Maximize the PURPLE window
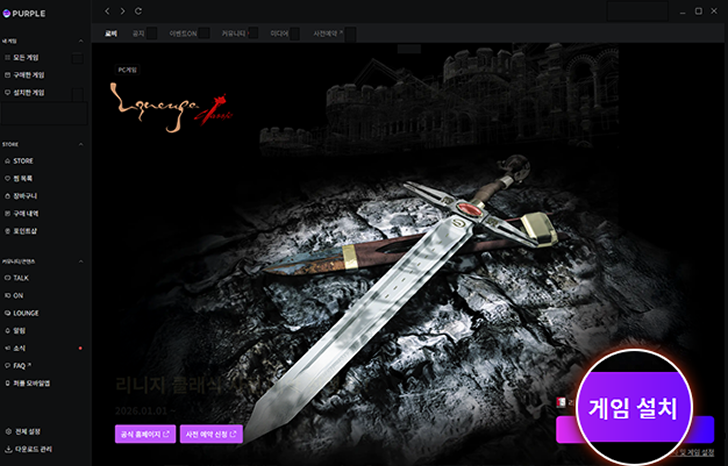Image resolution: width=728 pixels, height=466 pixels. click(698, 11)
